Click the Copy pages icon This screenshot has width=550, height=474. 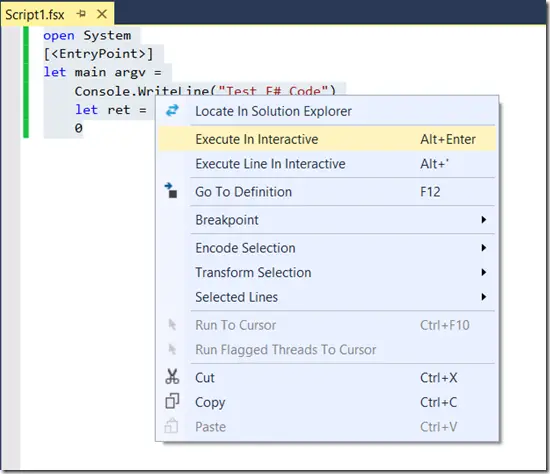click(172, 401)
